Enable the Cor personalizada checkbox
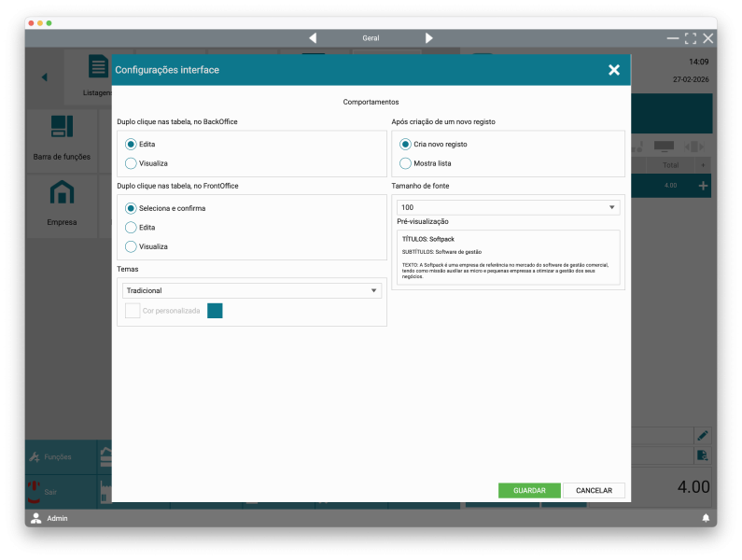This screenshot has width=742, height=560. (133, 311)
